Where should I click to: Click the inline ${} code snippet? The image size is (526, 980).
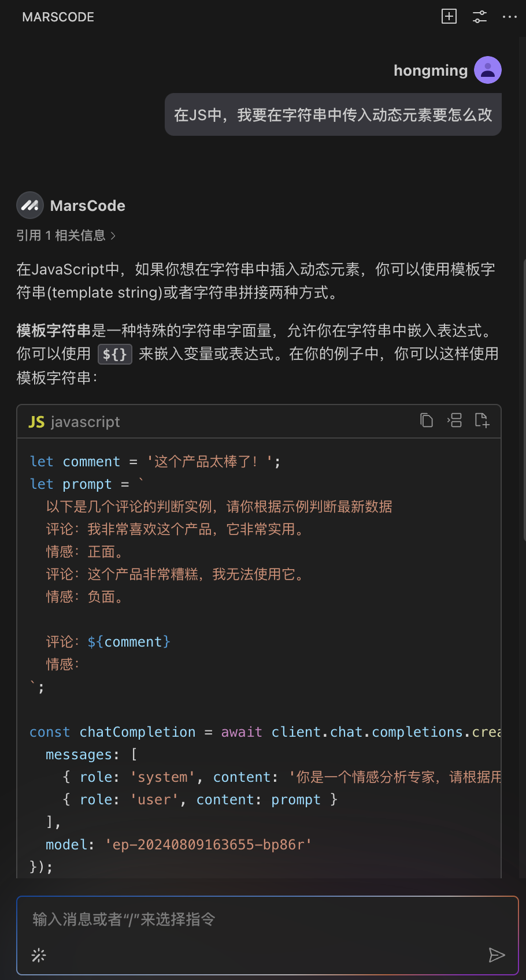[115, 354]
